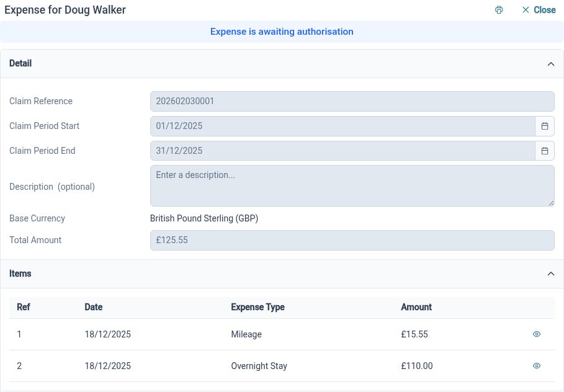Click the Claim Reference field

coord(352,102)
